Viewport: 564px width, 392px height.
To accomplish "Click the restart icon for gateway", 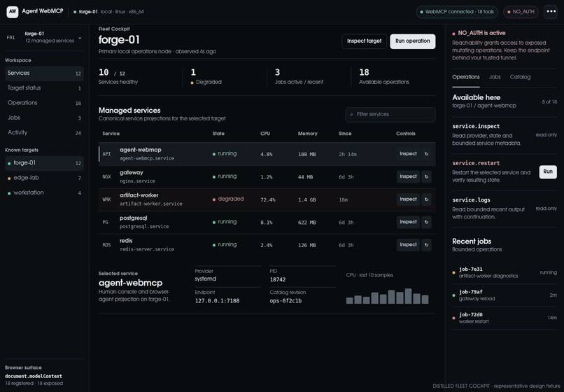I will point(427,176).
